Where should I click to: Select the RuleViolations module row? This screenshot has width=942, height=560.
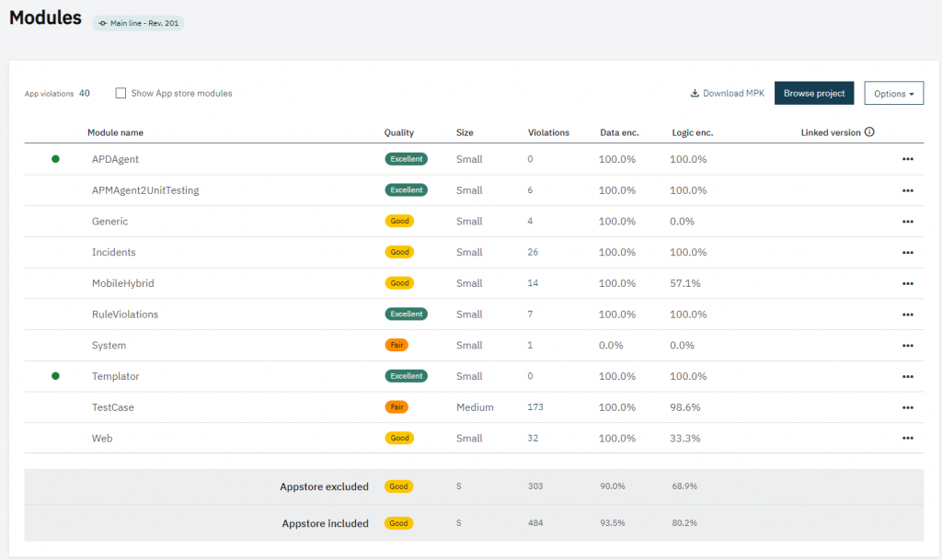[125, 314]
